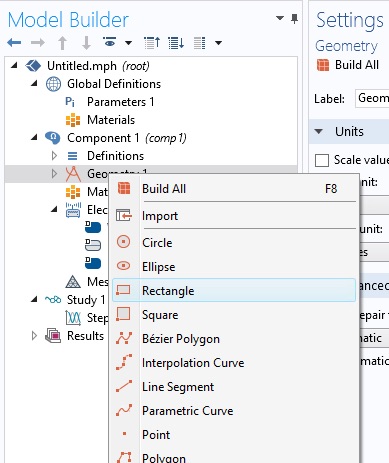389x463 pixels.
Task: Open the Model Builder panel dropdown arrow
Action: coord(280,18)
